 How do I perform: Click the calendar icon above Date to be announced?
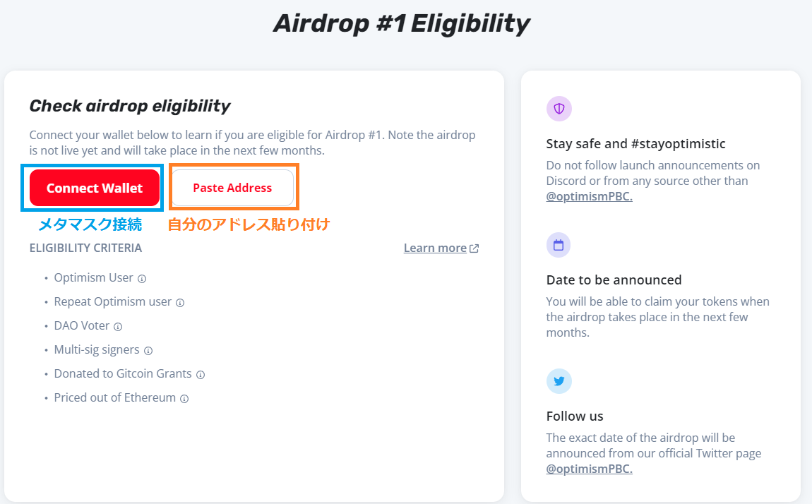coord(559,245)
